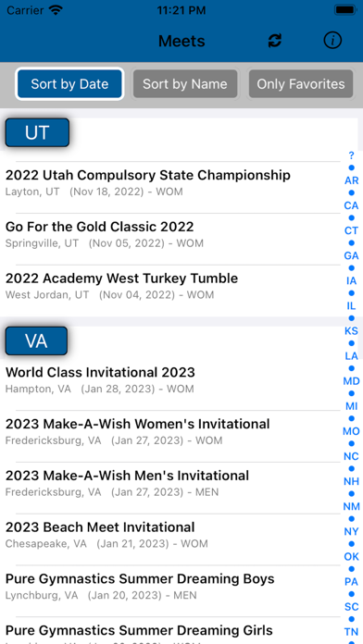Jump to CA in the state index
Screen dimensions: 363x644
point(351,205)
